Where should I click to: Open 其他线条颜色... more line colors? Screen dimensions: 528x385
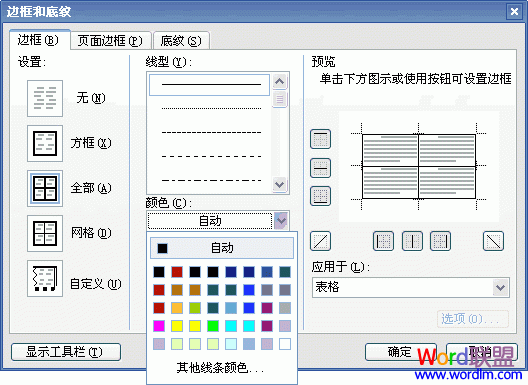click(220, 368)
